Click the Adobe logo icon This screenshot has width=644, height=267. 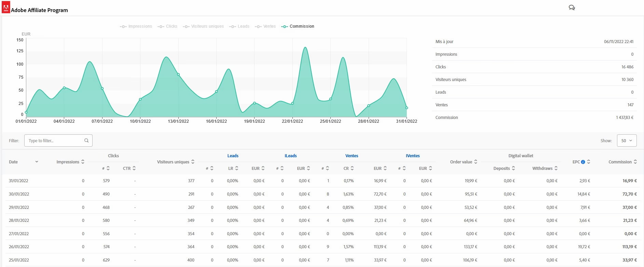pyautogui.click(x=6, y=7)
